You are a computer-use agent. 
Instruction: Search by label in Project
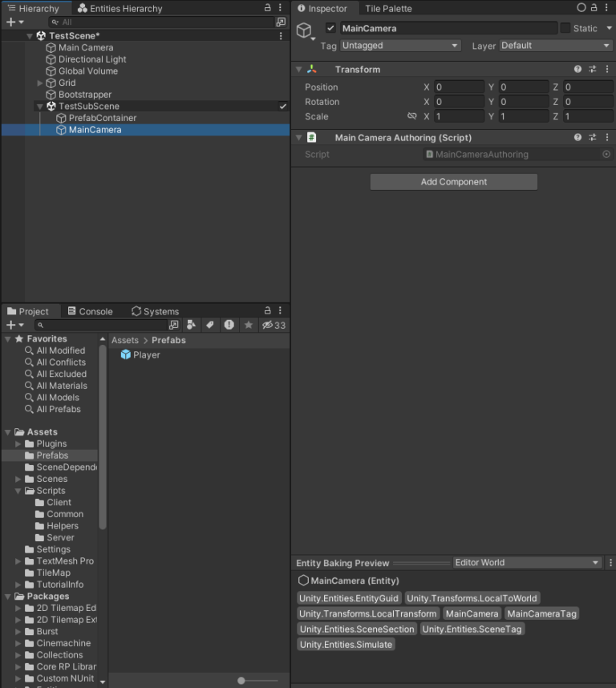pyautogui.click(x=209, y=325)
